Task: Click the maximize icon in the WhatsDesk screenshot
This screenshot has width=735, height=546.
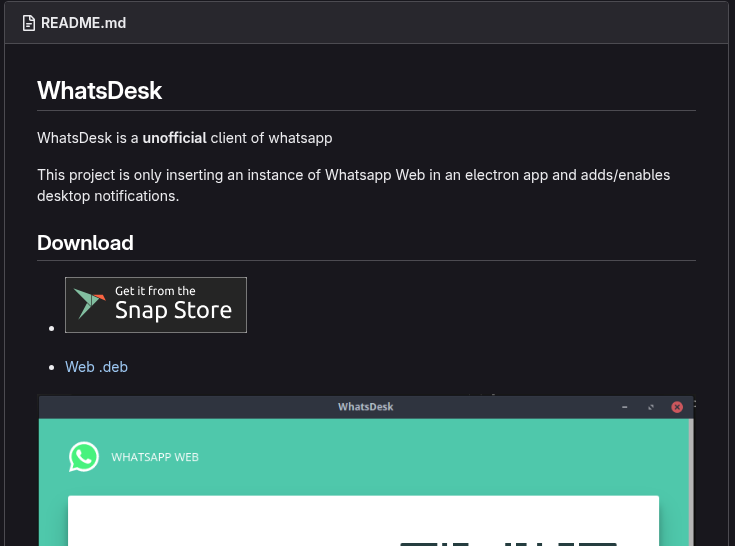Action: tap(651, 407)
